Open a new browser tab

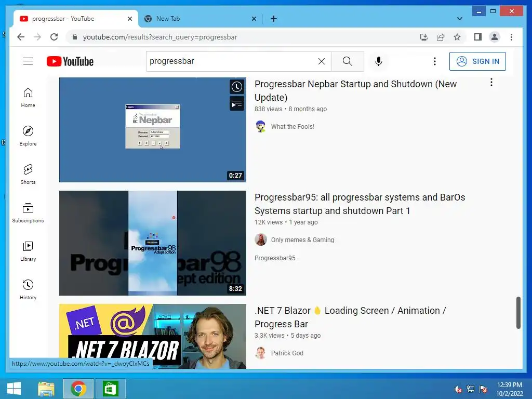(274, 19)
